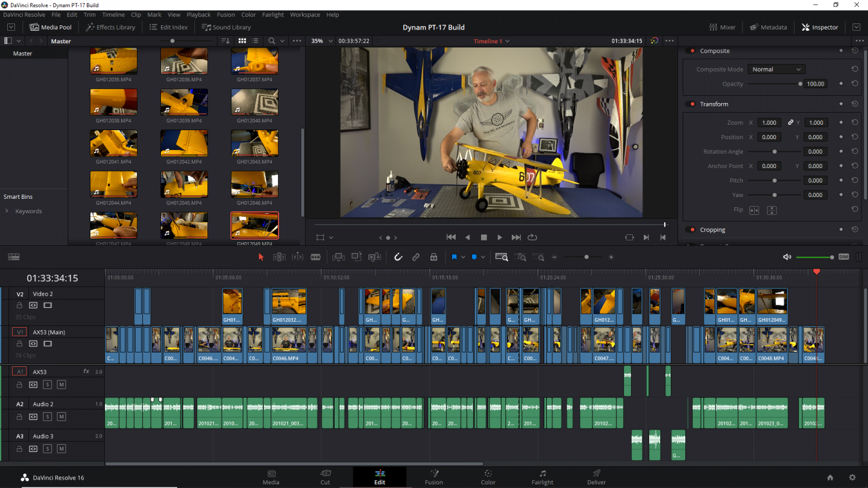Click the Full Extent Zoom icon
This screenshot has width=868, height=488.
[x=502, y=257]
